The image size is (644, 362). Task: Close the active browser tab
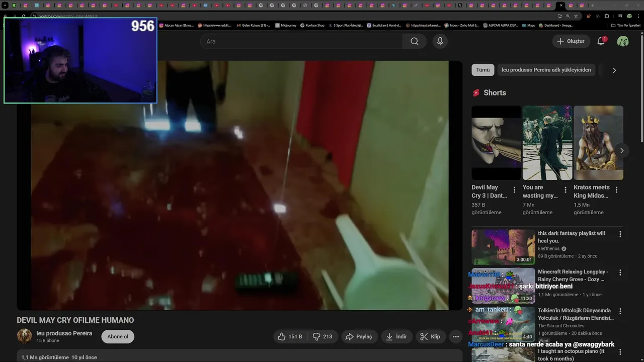coord(561,5)
